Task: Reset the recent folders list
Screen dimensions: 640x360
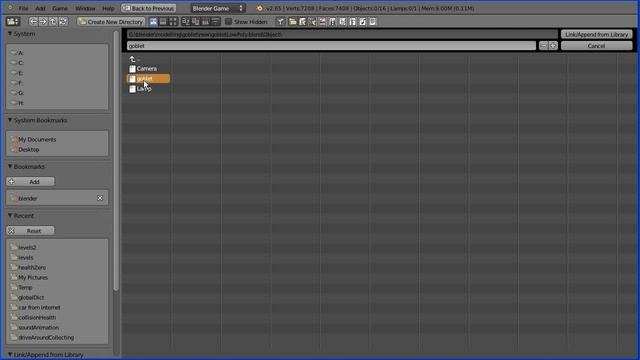Action: click(x=30, y=231)
